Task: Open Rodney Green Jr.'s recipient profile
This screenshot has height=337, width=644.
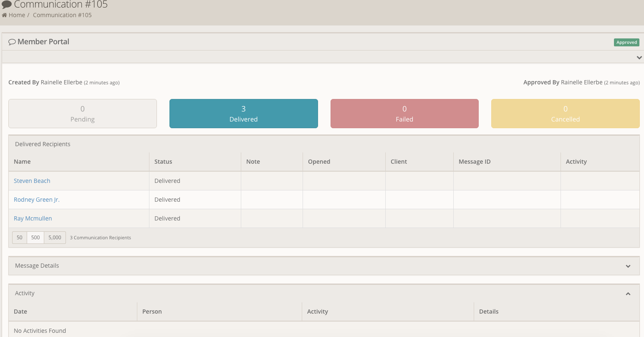Action: pos(36,199)
